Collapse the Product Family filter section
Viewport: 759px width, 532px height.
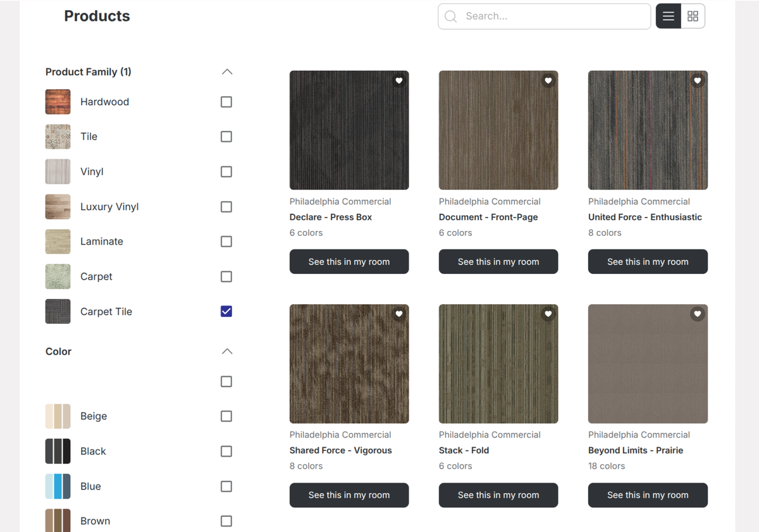[227, 72]
